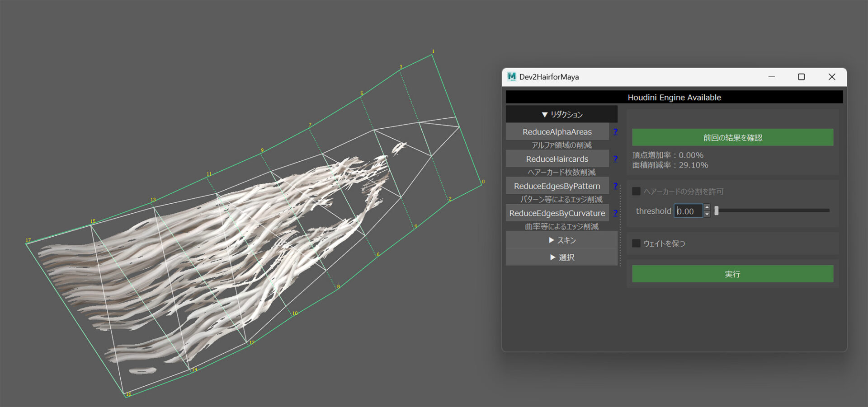
Task: Minimize the Dev2HairforMaya window
Action: 772,77
